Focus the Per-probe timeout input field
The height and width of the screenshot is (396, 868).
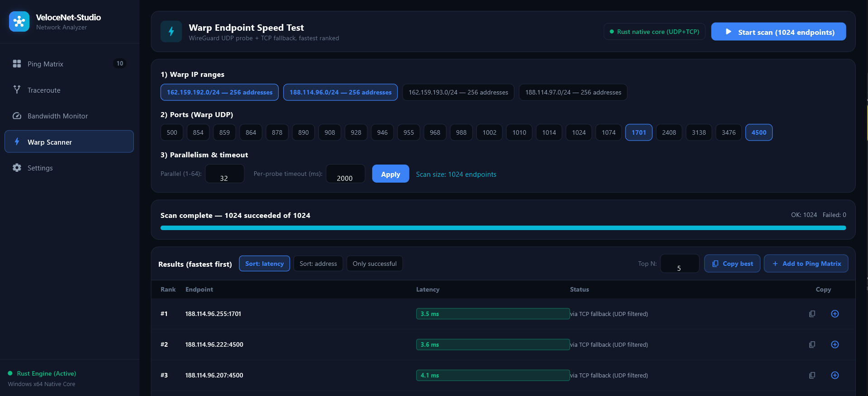346,174
